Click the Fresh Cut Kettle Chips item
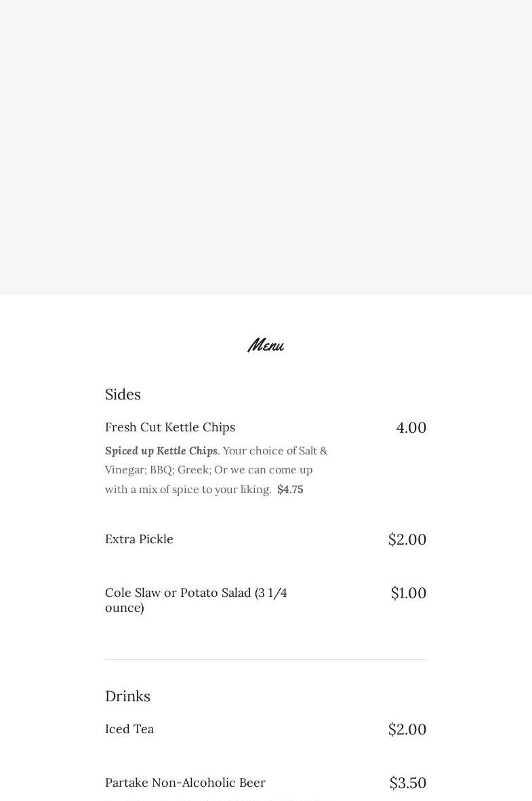Image resolution: width=532 pixels, height=801 pixels. click(x=170, y=427)
